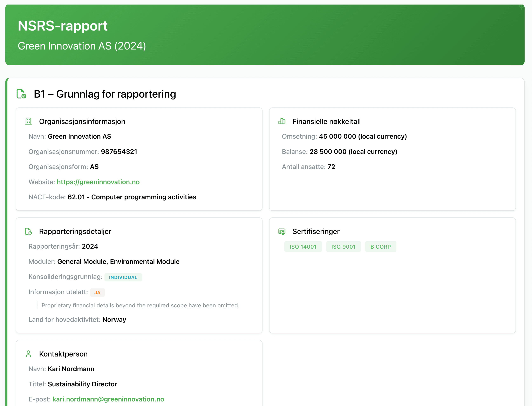This screenshot has height=406, width=532.
Task: Click the Organisasjonsinformasjon building icon
Action: coord(29,121)
